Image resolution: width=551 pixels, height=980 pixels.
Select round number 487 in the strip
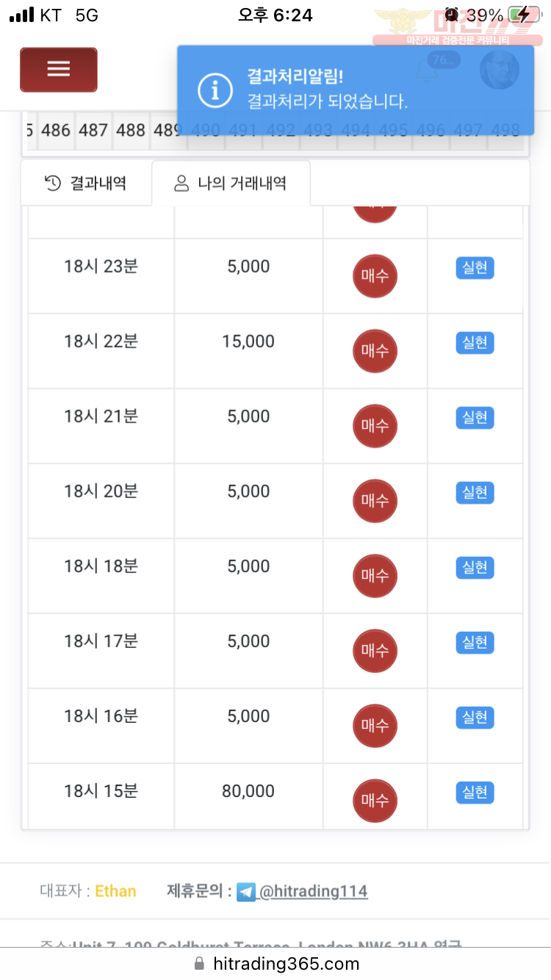point(93,130)
